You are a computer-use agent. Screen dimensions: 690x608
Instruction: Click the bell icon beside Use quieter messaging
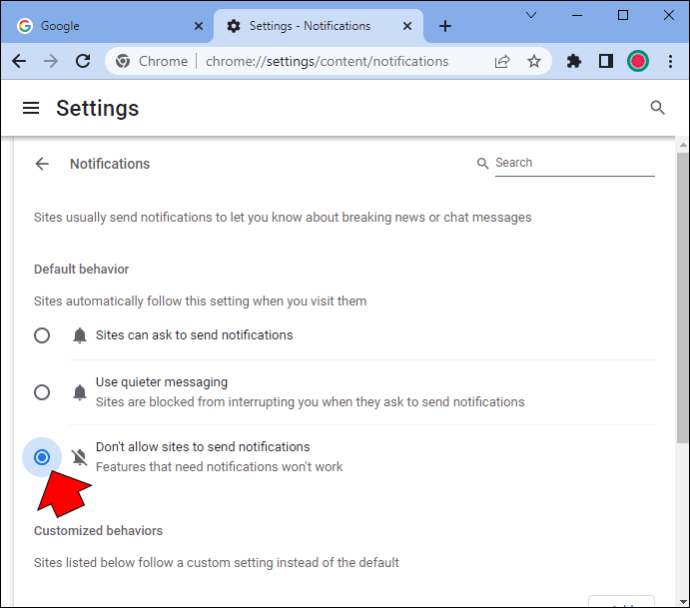coord(80,392)
